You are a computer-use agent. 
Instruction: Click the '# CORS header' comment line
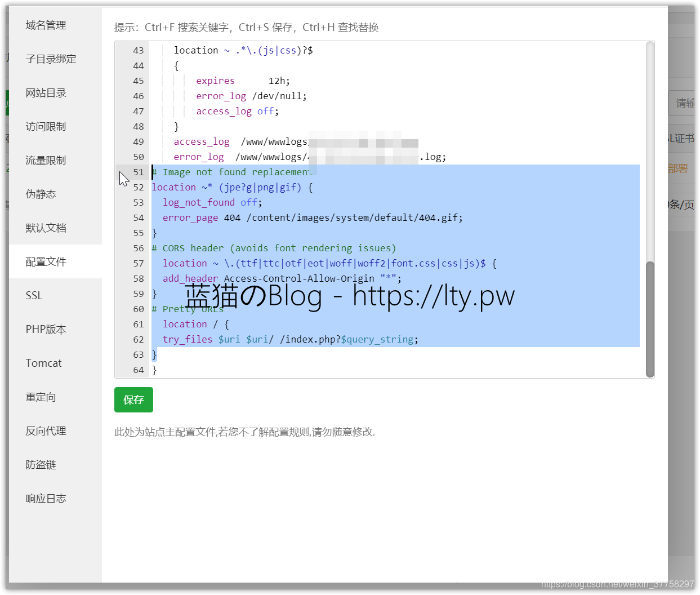pyautogui.click(x=274, y=248)
